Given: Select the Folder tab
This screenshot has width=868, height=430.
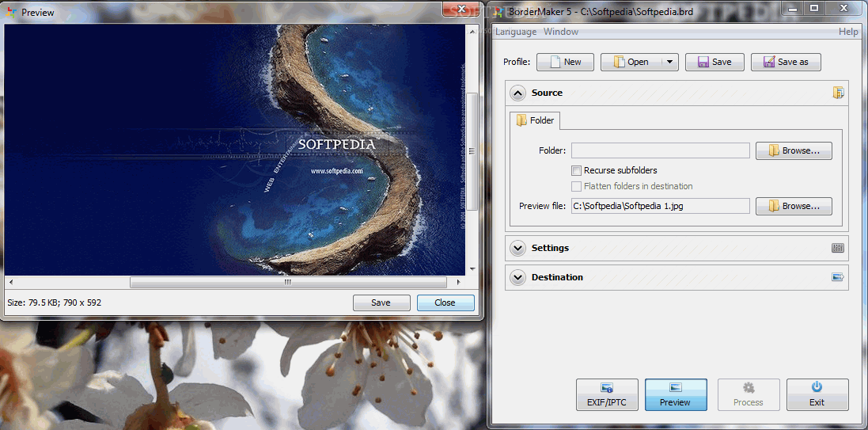Looking at the screenshot, I should 535,120.
